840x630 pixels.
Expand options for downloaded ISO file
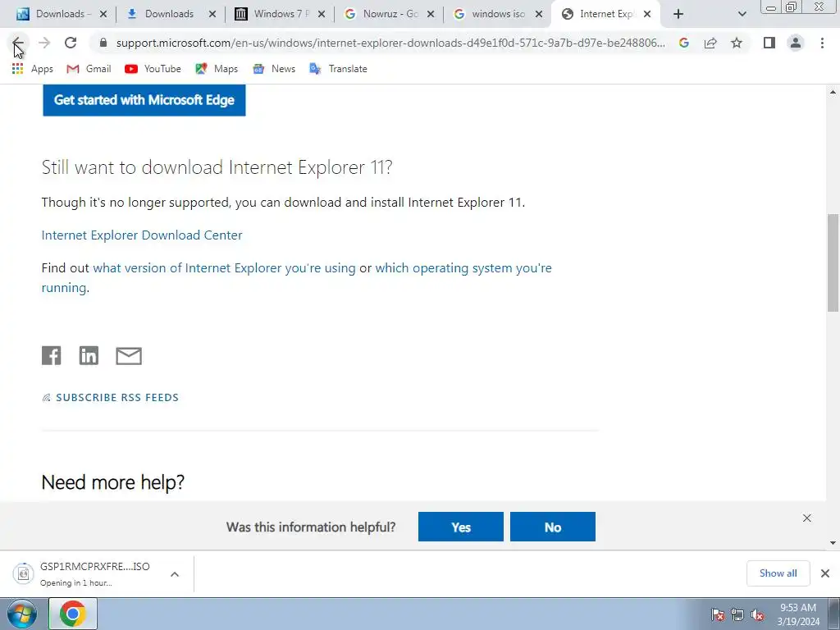[x=175, y=574]
